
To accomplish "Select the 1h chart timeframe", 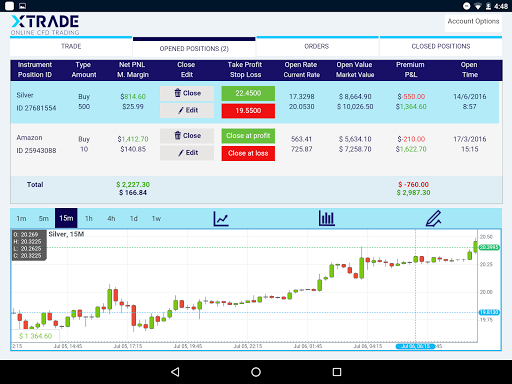I will (x=89, y=218).
